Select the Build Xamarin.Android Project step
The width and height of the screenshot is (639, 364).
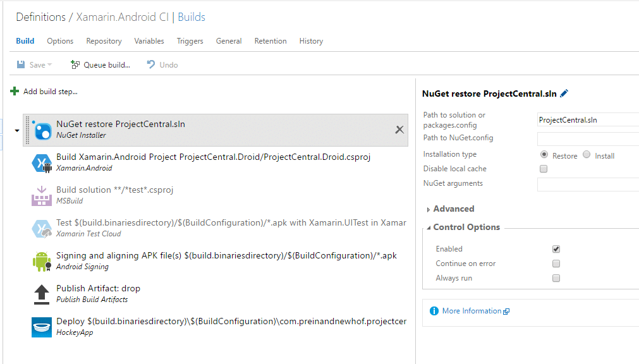pyautogui.click(x=216, y=163)
